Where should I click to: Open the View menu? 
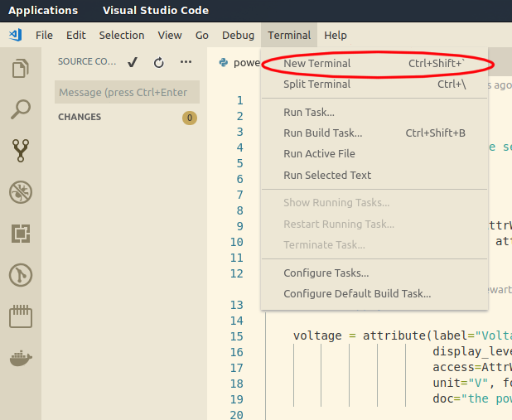pyautogui.click(x=170, y=35)
